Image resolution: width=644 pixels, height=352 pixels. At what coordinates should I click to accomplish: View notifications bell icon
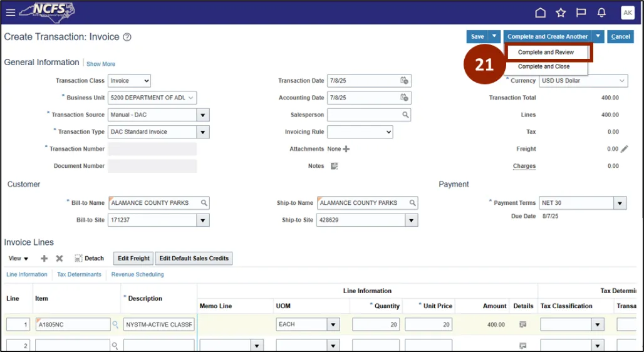click(x=601, y=13)
